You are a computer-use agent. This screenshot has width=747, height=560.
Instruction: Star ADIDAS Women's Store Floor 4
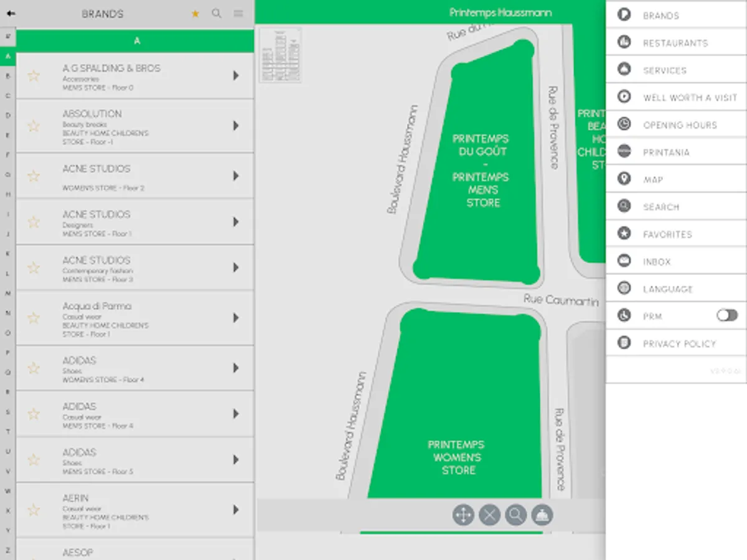coord(34,368)
